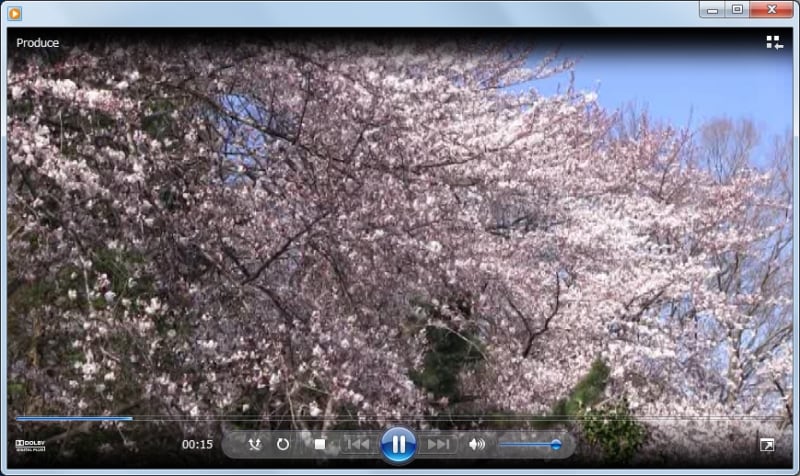Click the Dolby Digital Plus logo
Viewport: 800px width, 476px height.
tap(31, 445)
